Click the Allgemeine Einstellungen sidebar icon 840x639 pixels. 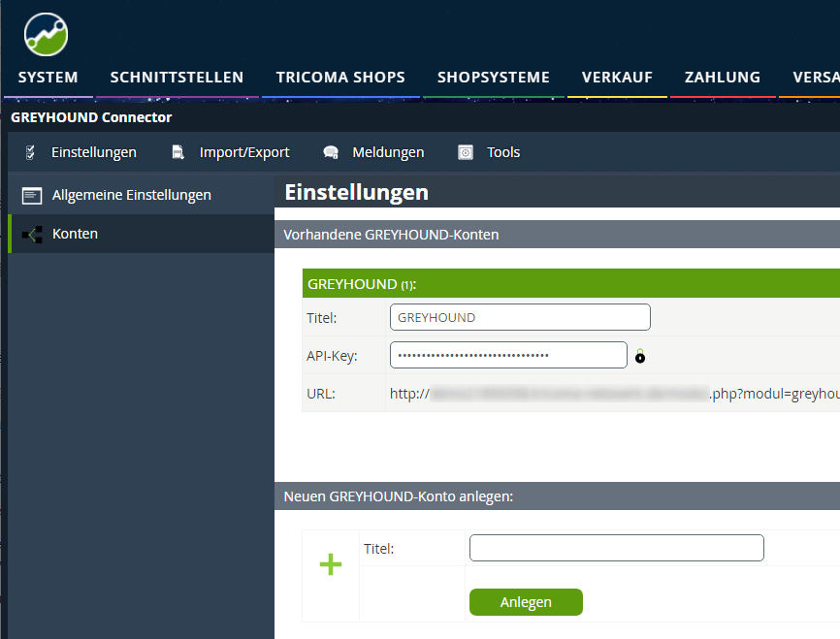[32, 196]
